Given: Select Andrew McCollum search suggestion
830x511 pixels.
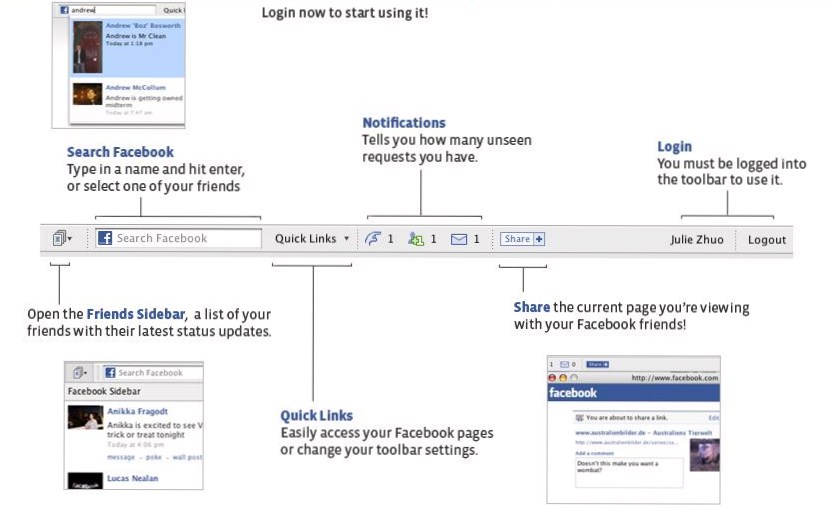Looking at the screenshot, I should [x=128, y=99].
